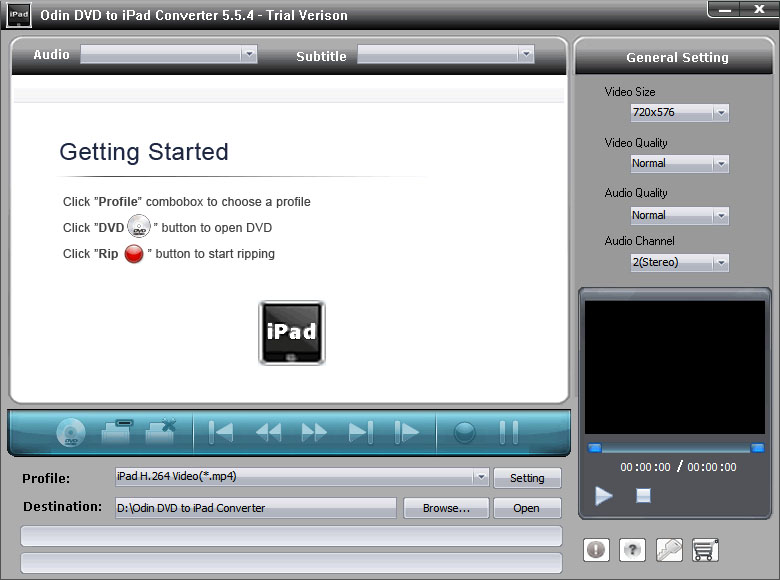
Task: Stop the preview playback
Action: coord(643,495)
